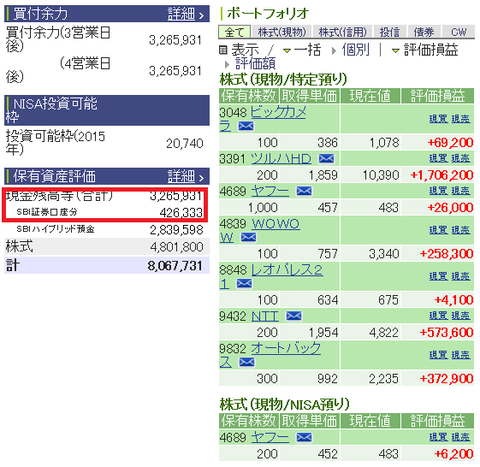
Task: Click the +372,900 profit value for オートバックス
Action: (x=447, y=379)
